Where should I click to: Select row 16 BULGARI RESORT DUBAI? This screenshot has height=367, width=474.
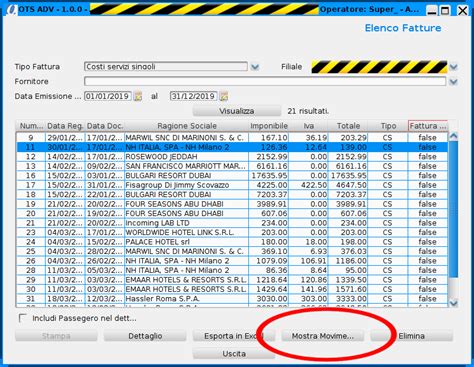click(x=232, y=176)
